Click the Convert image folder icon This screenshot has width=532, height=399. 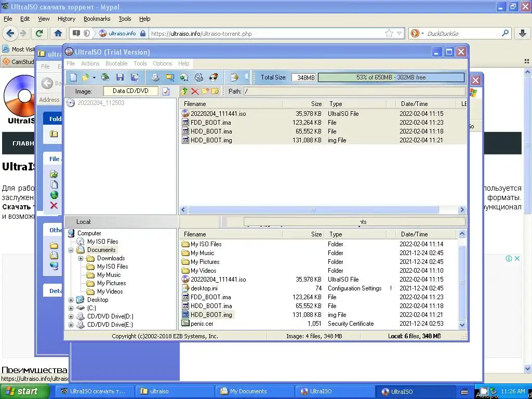[x=170, y=77]
